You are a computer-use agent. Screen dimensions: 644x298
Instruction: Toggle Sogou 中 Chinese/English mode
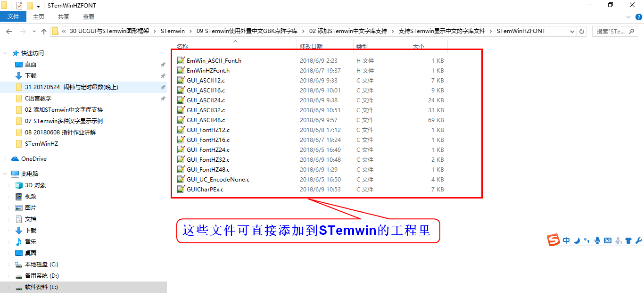(566, 240)
